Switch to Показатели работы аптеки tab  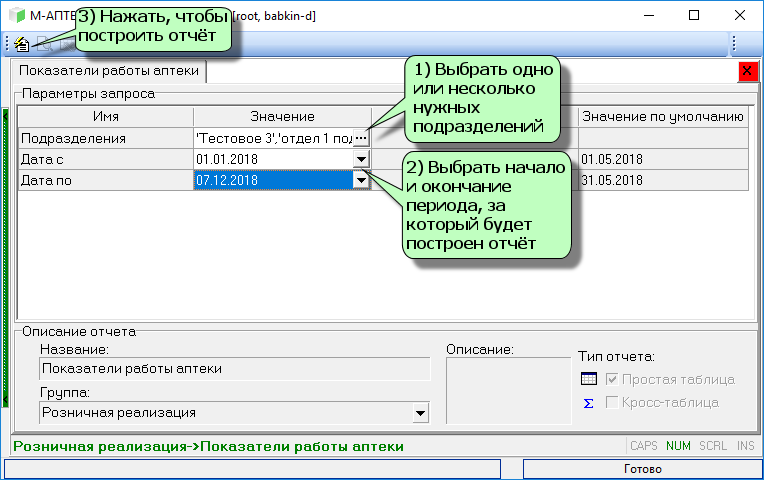tap(109, 71)
